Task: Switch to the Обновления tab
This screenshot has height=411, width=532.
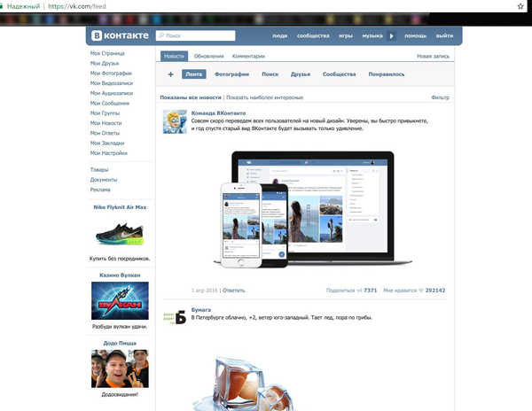Action: coord(208,56)
